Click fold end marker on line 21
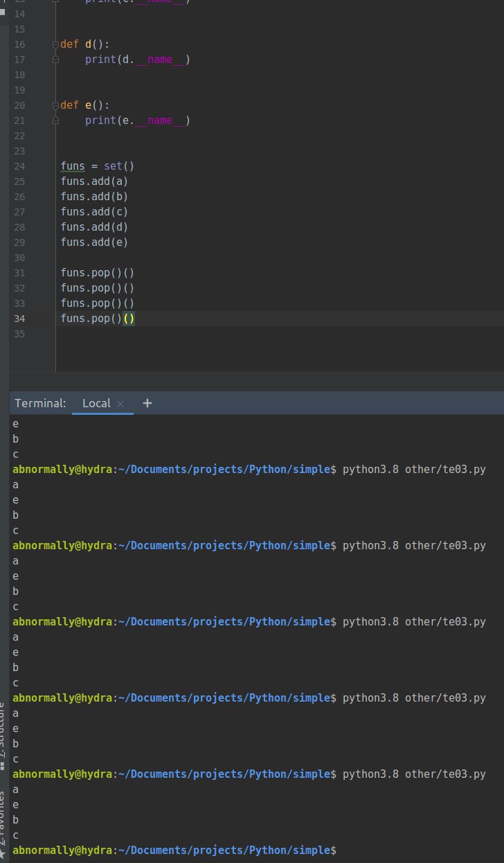The image size is (504, 863). point(56,121)
